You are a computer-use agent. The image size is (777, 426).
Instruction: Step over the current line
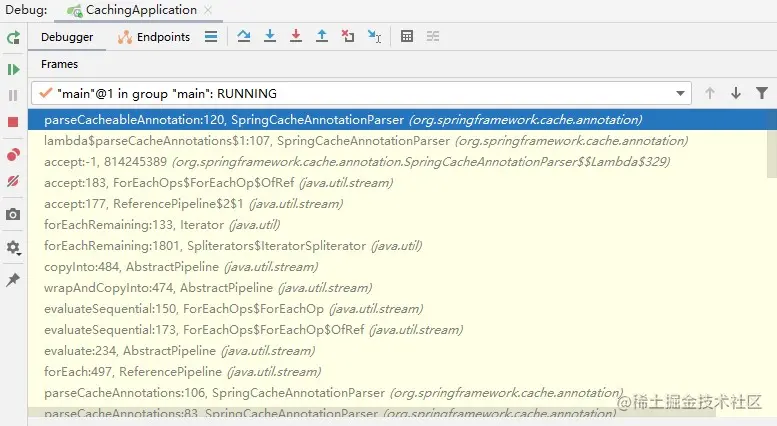point(244,36)
